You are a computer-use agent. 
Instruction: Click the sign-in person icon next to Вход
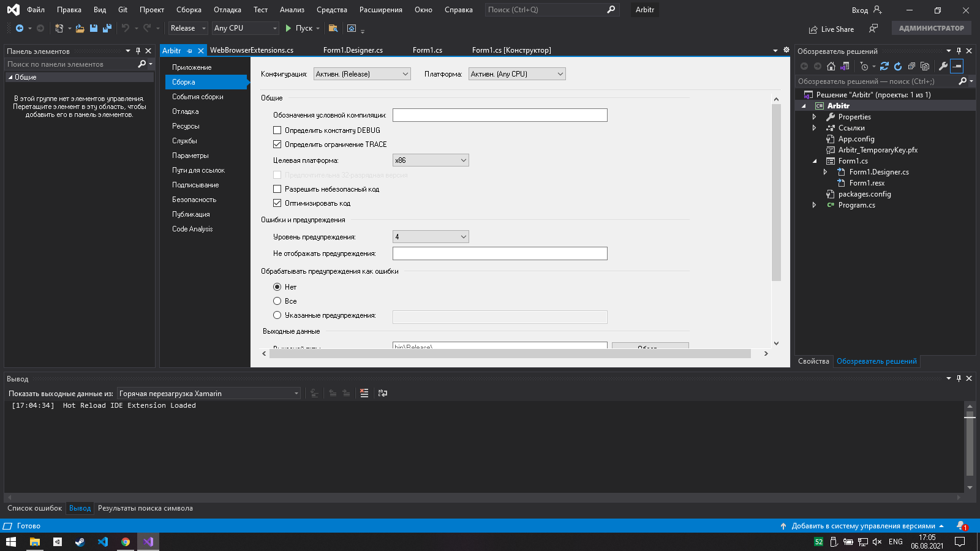tap(877, 10)
